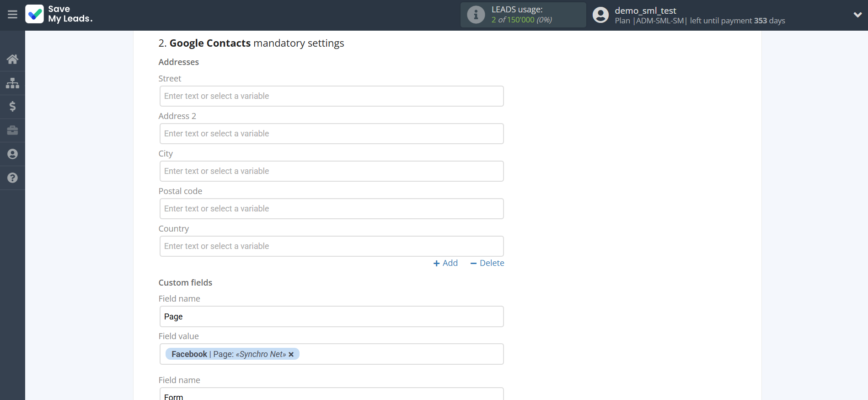This screenshot has width=868, height=400.
Task: Click the LEADS usage info icon
Action: (x=476, y=15)
